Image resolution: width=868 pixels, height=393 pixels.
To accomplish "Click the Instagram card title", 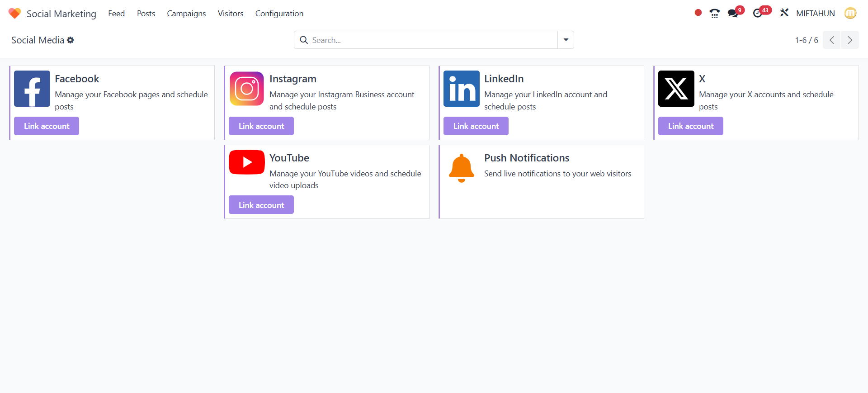I will pyautogui.click(x=293, y=79).
